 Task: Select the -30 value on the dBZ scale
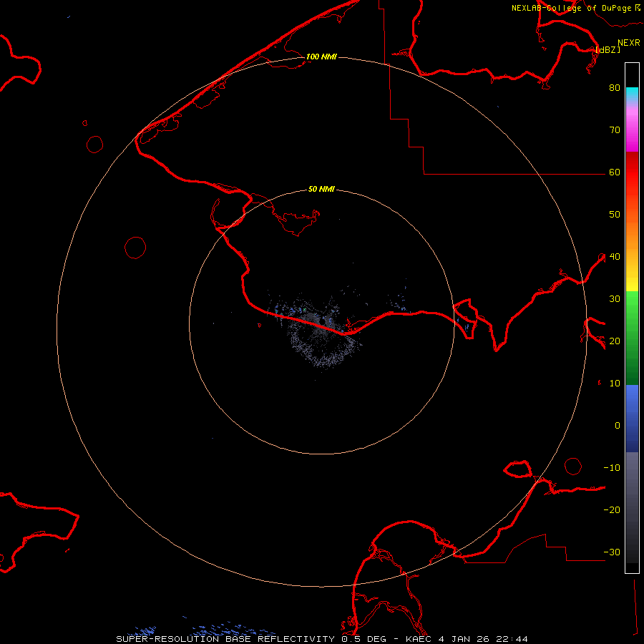pyautogui.click(x=612, y=552)
